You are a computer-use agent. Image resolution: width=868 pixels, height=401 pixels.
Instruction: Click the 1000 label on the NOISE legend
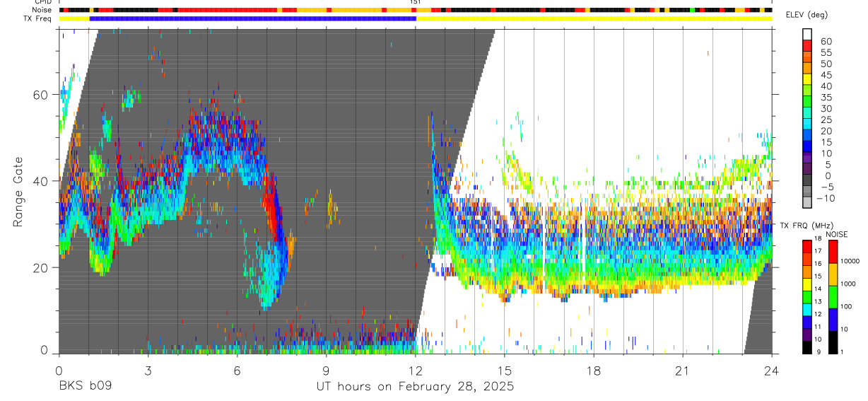pos(848,284)
